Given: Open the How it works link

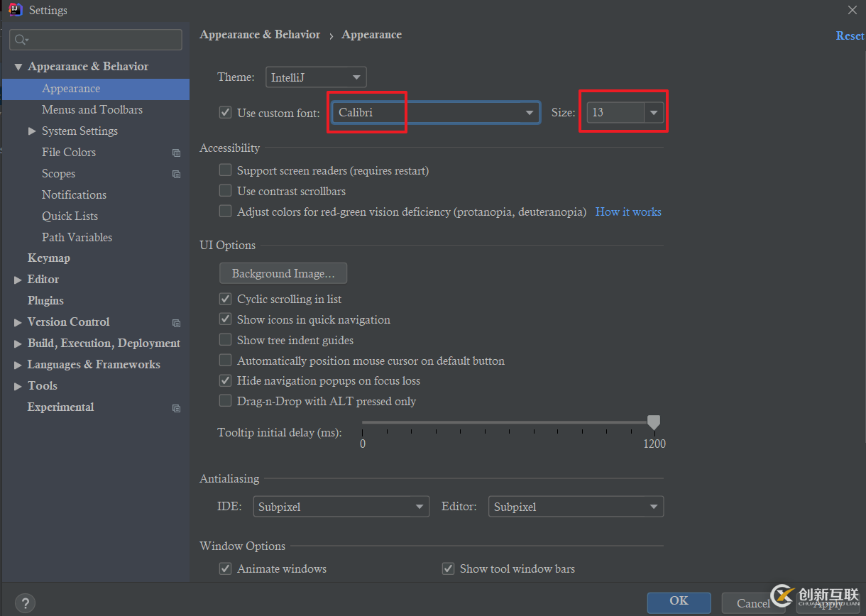Looking at the screenshot, I should pos(628,211).
